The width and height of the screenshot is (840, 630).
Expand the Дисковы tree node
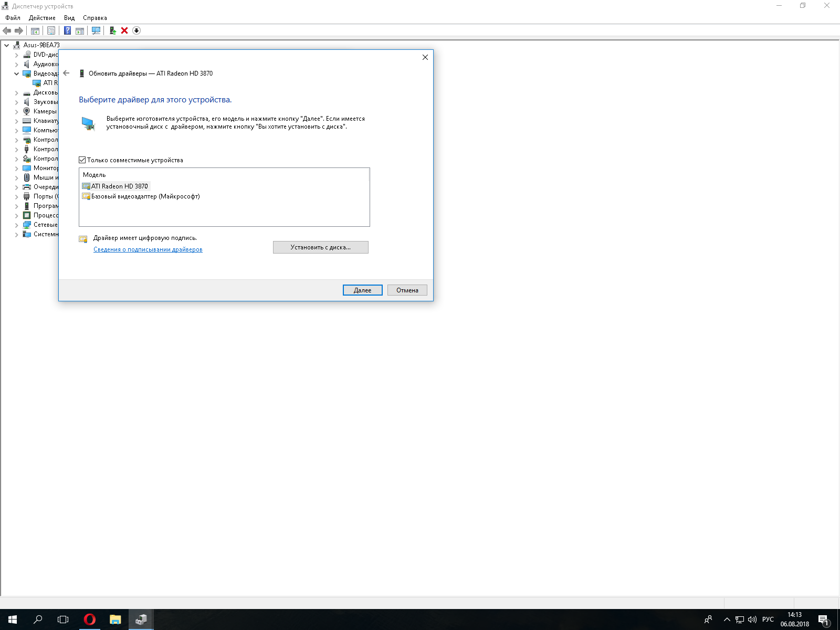coord(17,92)
